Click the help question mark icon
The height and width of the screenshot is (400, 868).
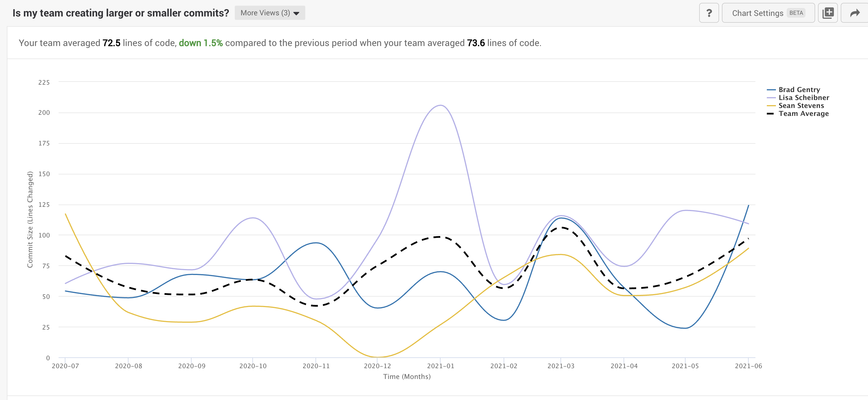click(709, 12)
